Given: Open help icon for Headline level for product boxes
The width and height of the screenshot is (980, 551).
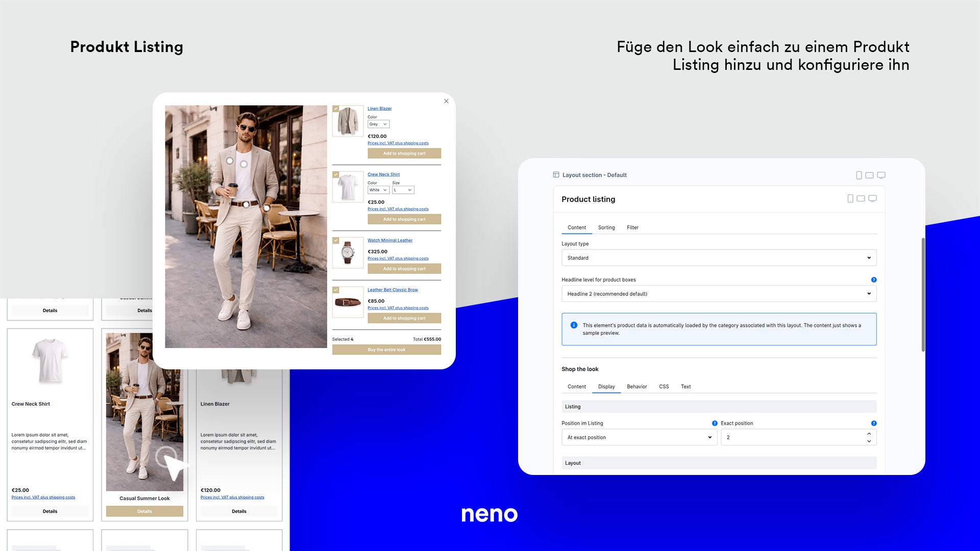Looking at the screenshot, I should coord(874,280).
